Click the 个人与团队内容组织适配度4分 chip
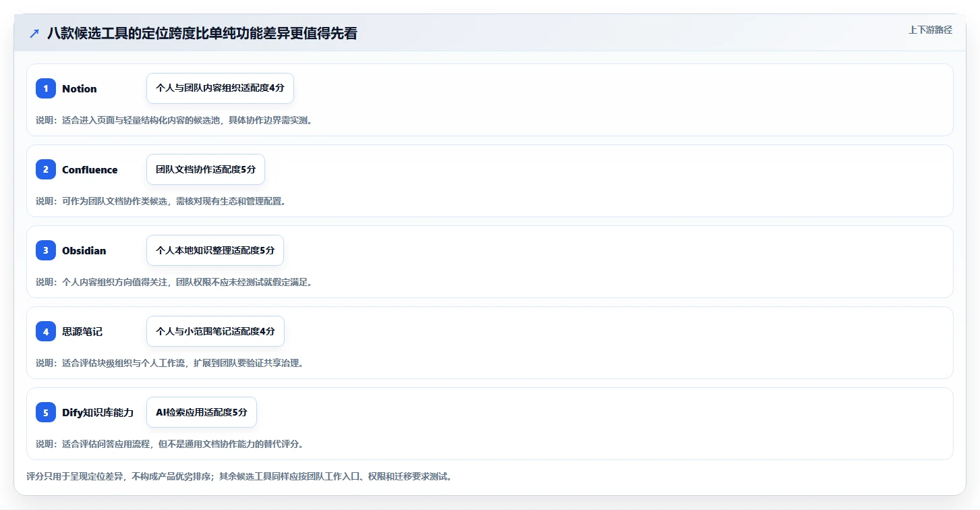 (x=220, y=88)
